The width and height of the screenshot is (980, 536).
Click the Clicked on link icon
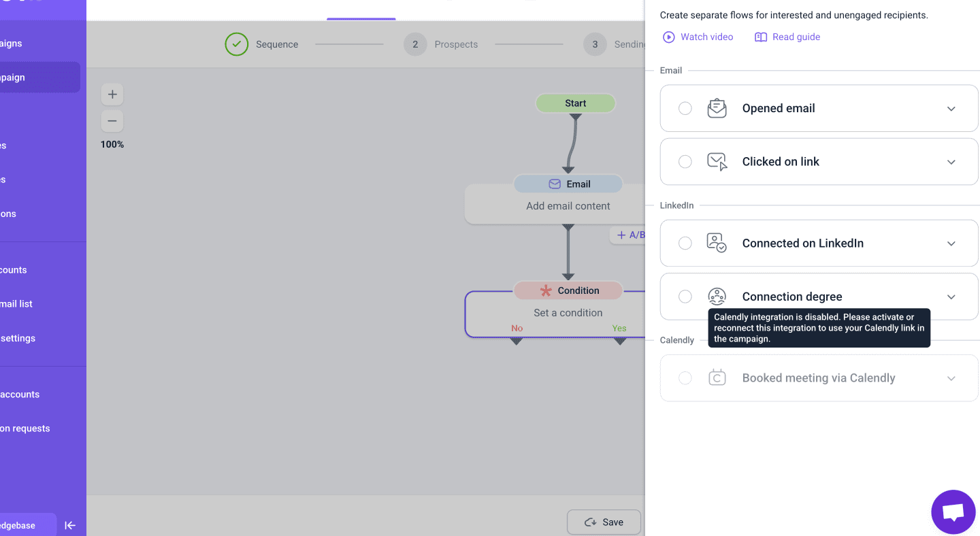pos(717,162)
